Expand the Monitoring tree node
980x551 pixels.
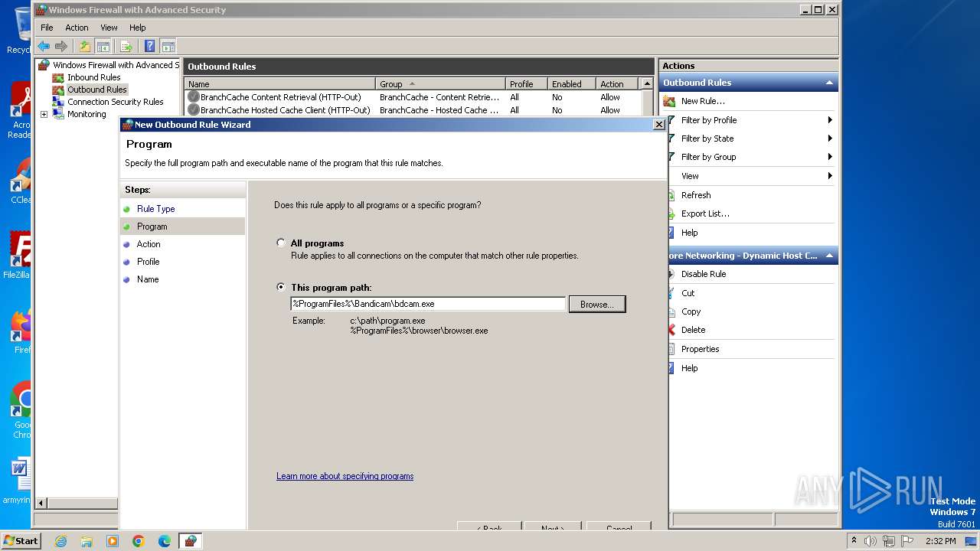coord(44,114)
